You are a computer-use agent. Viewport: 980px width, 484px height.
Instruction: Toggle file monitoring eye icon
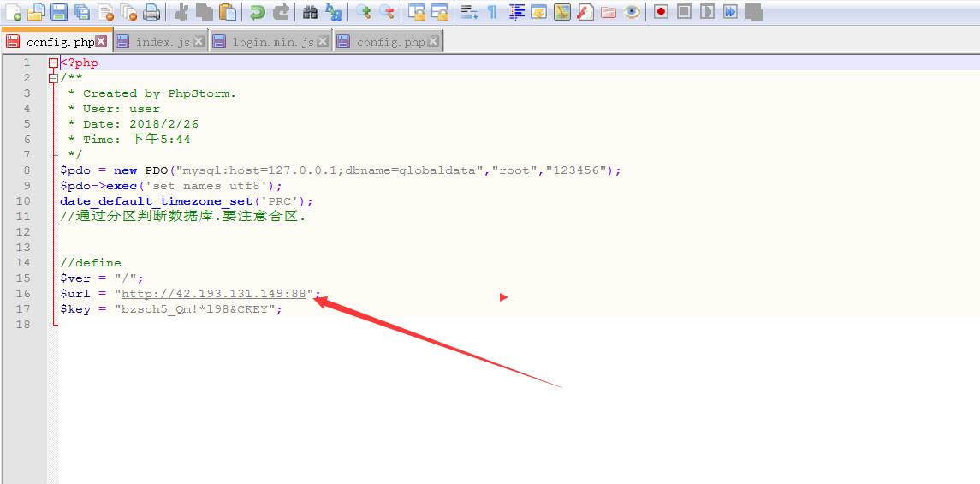click(632, 12)
